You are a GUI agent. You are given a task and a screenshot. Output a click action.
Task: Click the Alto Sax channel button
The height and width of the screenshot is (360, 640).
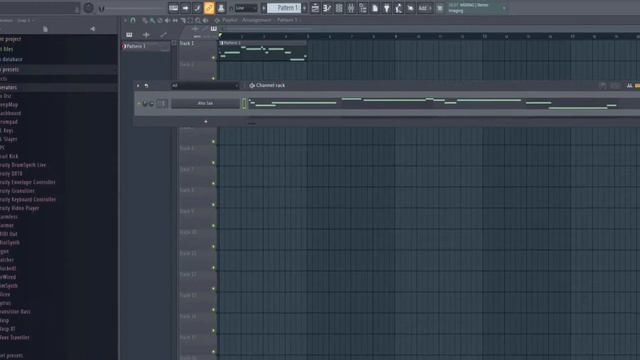click(x=205, y=103)
